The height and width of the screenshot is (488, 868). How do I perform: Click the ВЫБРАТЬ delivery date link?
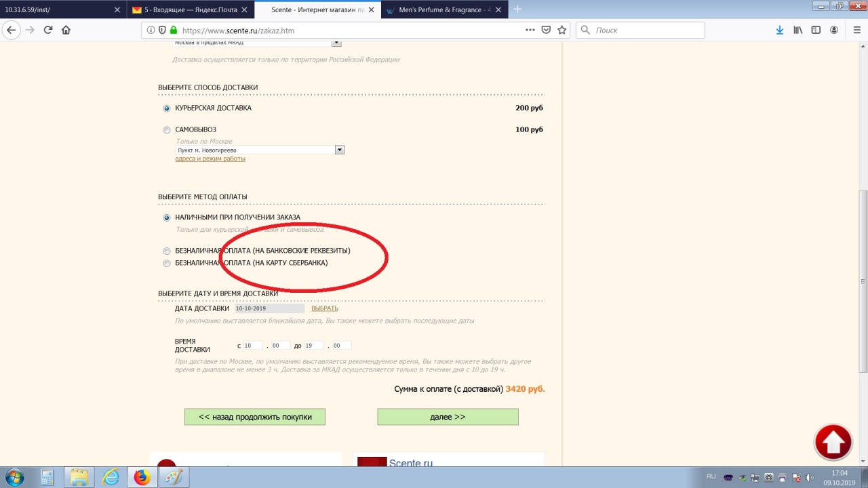(x=324, y=308)
